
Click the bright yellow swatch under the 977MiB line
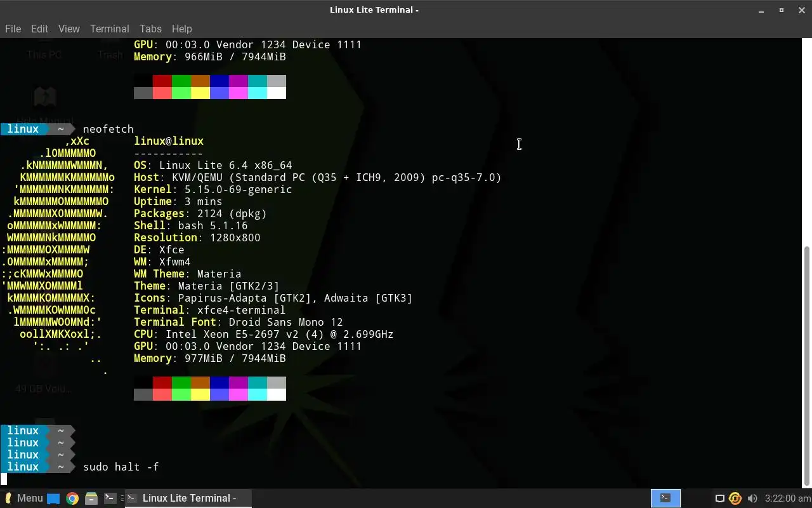click(x=200, y=394)
